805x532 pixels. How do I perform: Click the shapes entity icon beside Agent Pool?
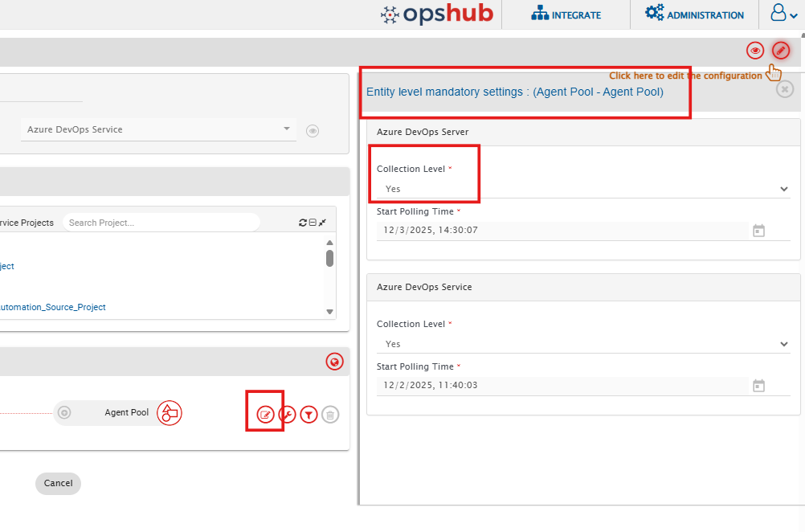click(169, 413)
